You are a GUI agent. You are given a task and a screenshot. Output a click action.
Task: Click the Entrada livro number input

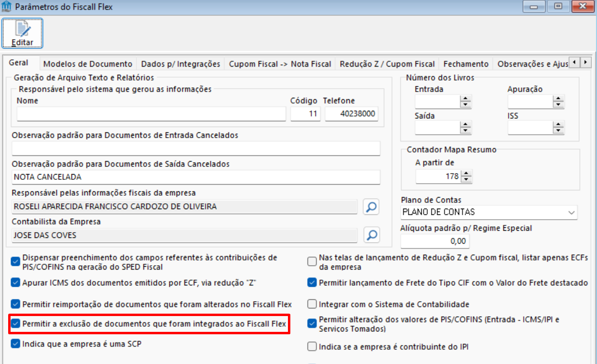point(438,101)
